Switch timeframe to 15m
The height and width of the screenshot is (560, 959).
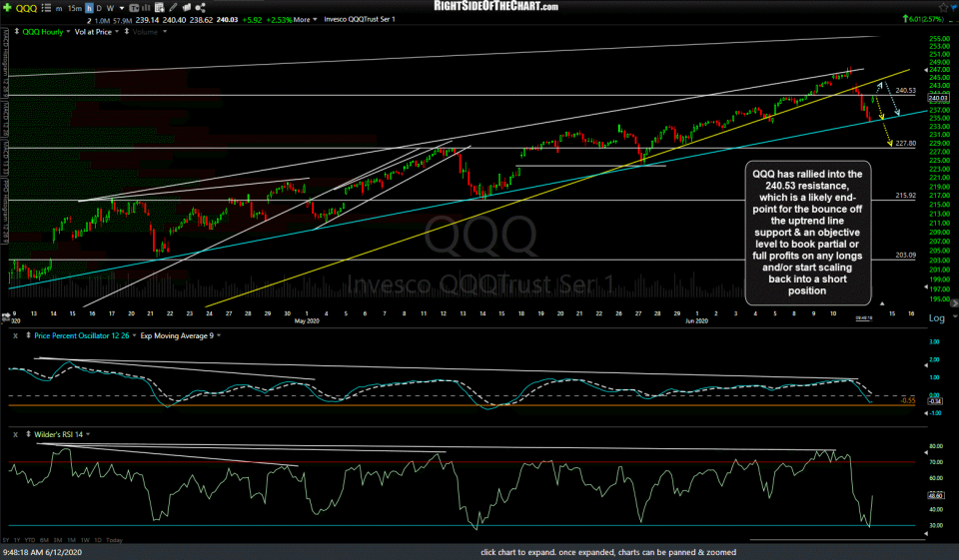coord(75,9)
